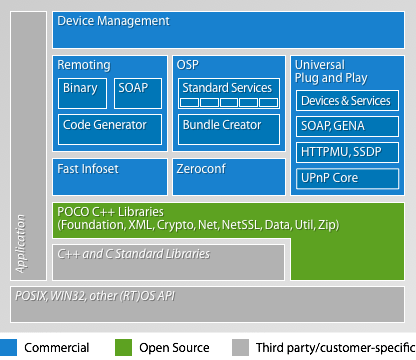The height and width of the screenshot is (360, 416).
Task: Click the Device Management block
Action: pos(228,30)
